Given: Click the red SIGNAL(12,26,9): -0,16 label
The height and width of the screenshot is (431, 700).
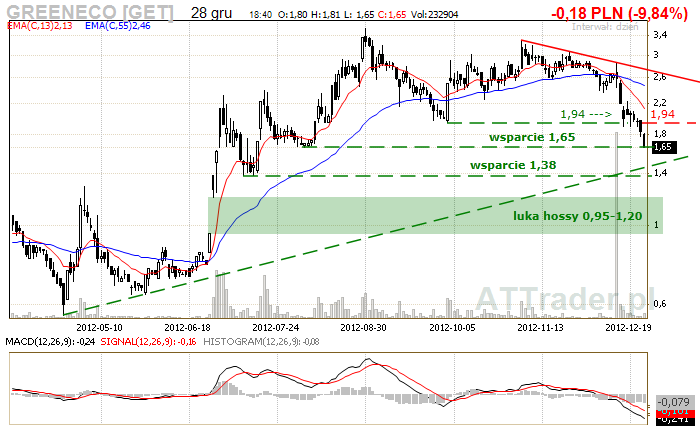Looking at the screenshot, I should (x=148, y=342).
